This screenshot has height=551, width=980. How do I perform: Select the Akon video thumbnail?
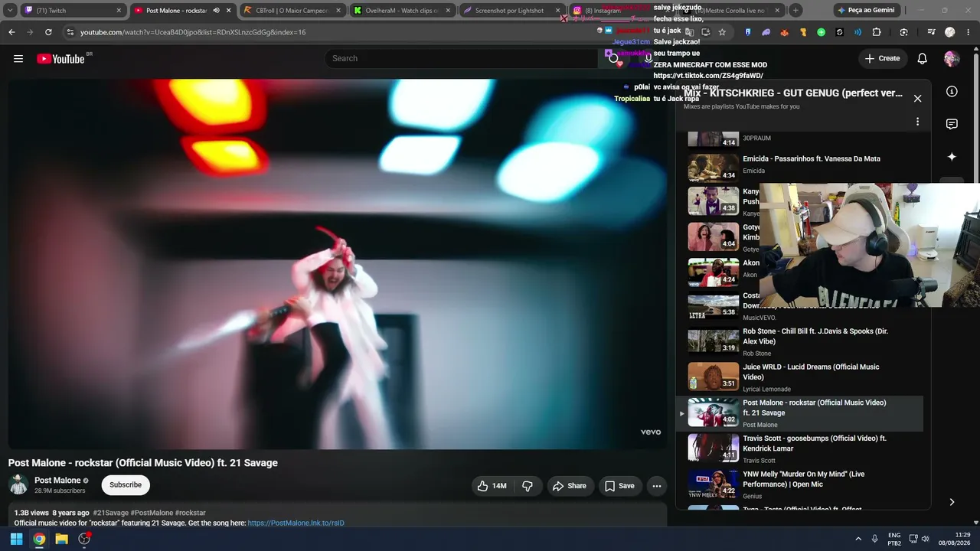tap(713, 272)
